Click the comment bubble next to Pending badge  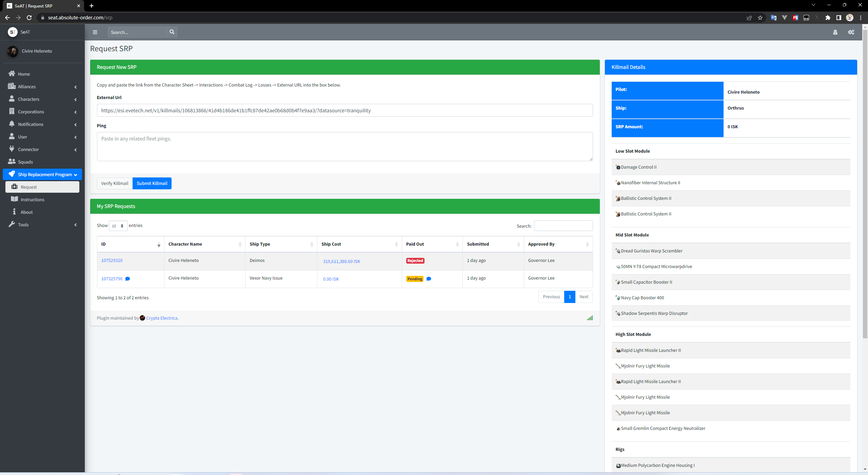pyautogui.click(x=429, y=279)
